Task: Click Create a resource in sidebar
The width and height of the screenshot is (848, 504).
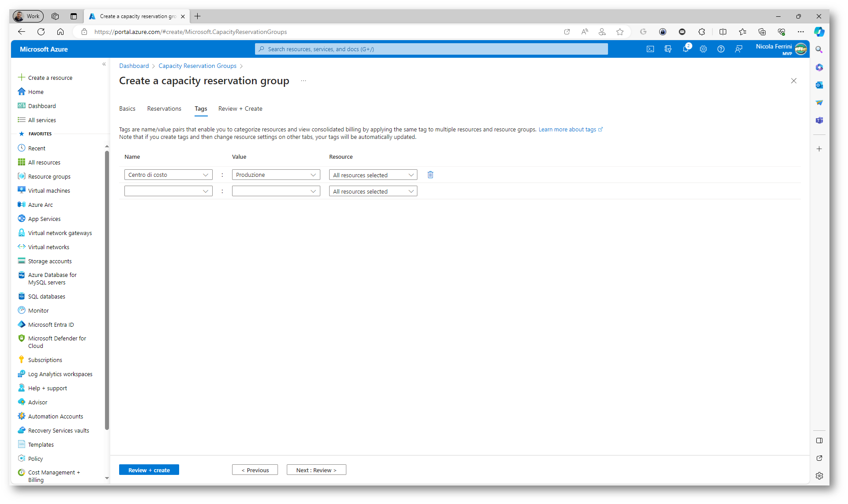Action: pos(50,78)
